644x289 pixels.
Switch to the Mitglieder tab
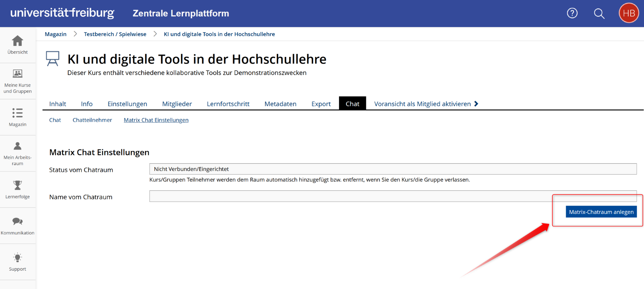coord(177,104)
